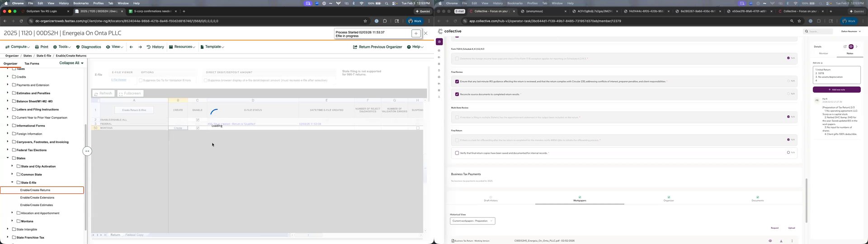Image resolution: width=868 pixels, height=244 pixels.
Task: Click the purple active sidebar icon in Collective
Action: [439, 42]
